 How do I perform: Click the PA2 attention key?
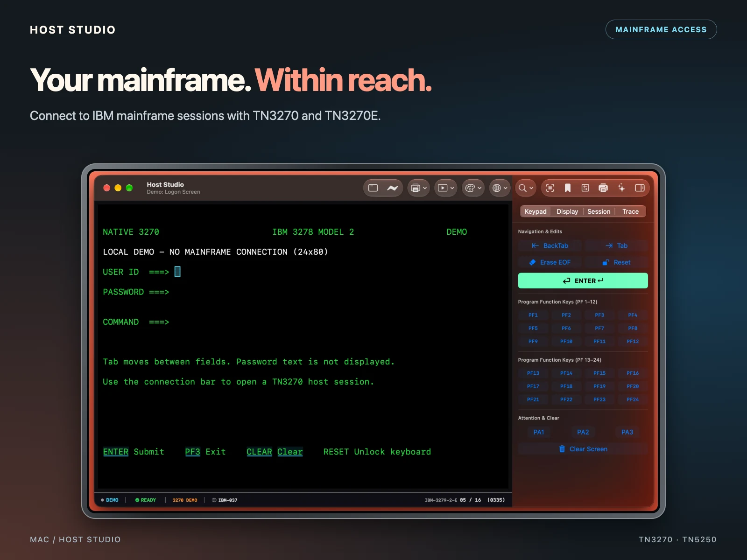[x=583, y=432]
